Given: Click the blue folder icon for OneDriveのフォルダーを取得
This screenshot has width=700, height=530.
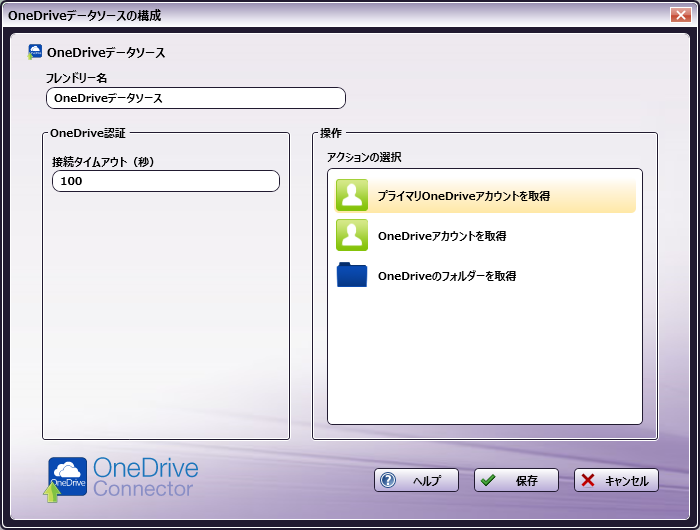Looking at the screenshot, I should [352, 275].
